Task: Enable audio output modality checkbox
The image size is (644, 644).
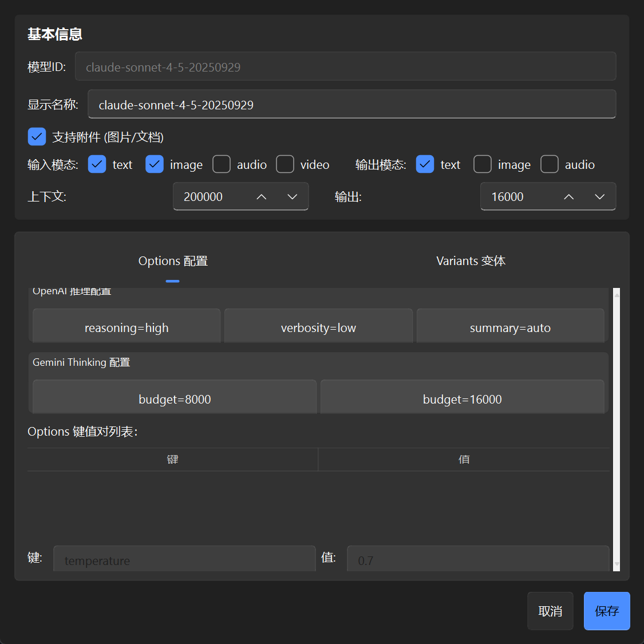Action: point(549,164)
